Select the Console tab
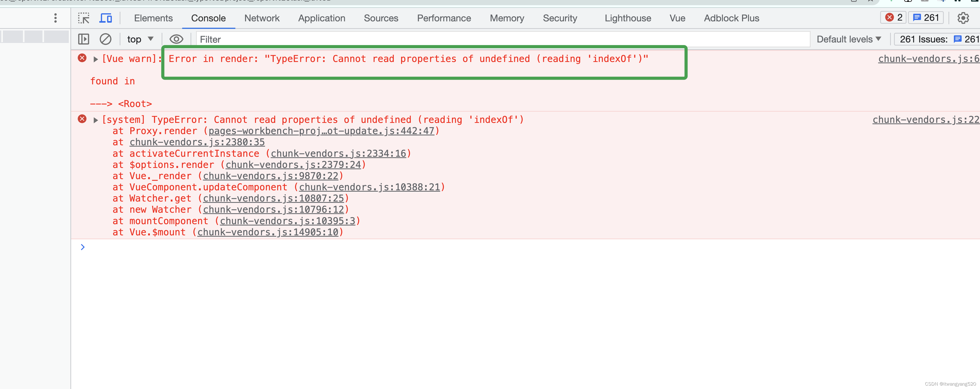This screenshot has width=980, height=389. 209,18
